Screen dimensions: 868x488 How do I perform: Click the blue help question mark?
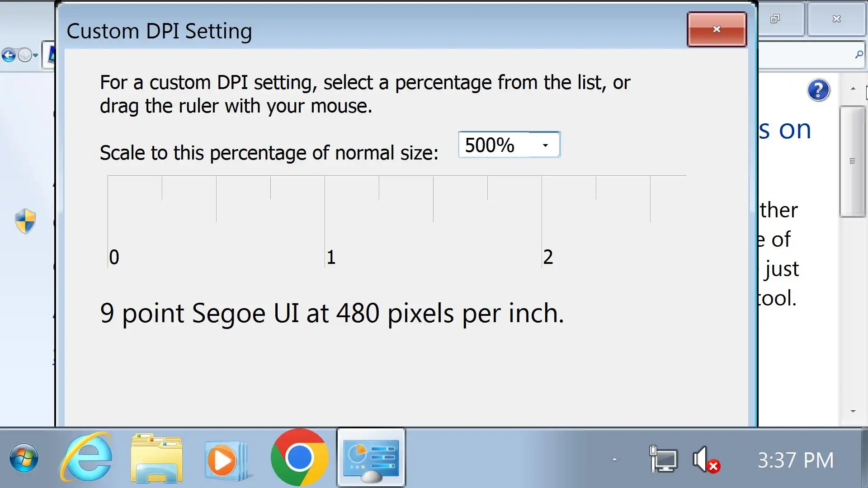pos(818,90)
